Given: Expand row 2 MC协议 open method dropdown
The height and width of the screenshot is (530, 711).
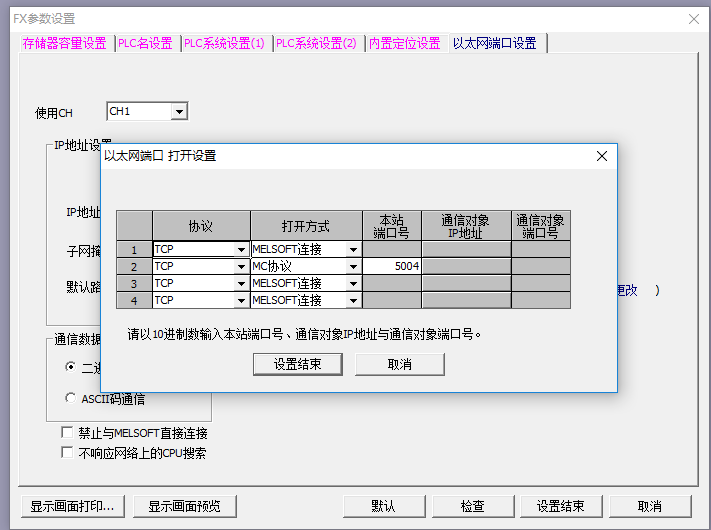Looking at the screenshot, I should point(352,267).
